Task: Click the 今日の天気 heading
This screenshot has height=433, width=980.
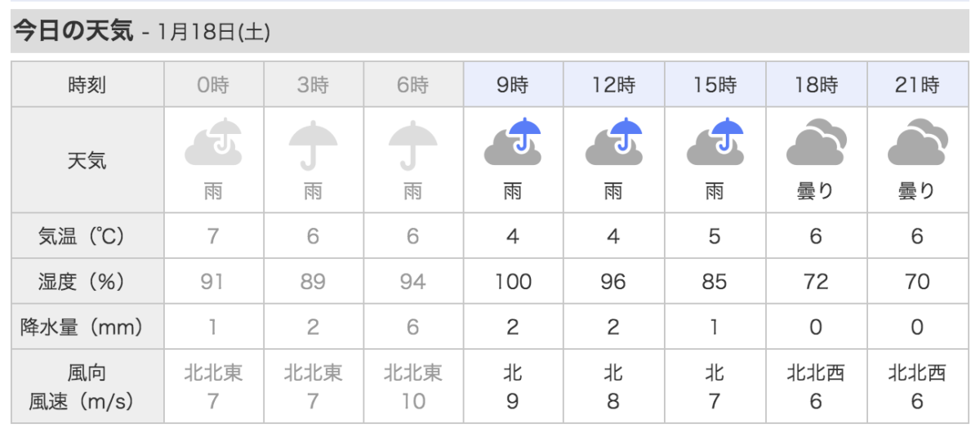Action: tap(70, 32)
